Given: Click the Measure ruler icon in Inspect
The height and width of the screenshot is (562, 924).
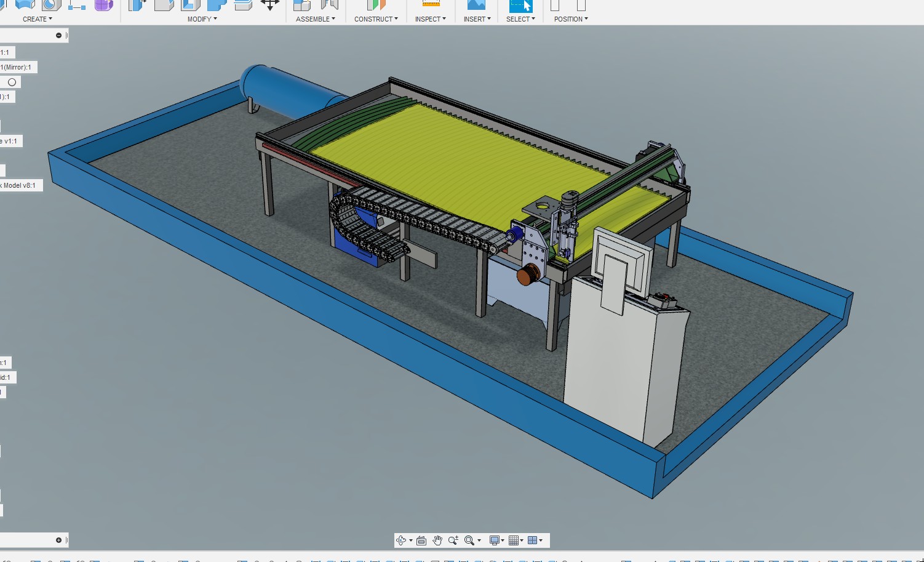Looking at the screenshot, I should pyautogui.click(x=431, y=4).
